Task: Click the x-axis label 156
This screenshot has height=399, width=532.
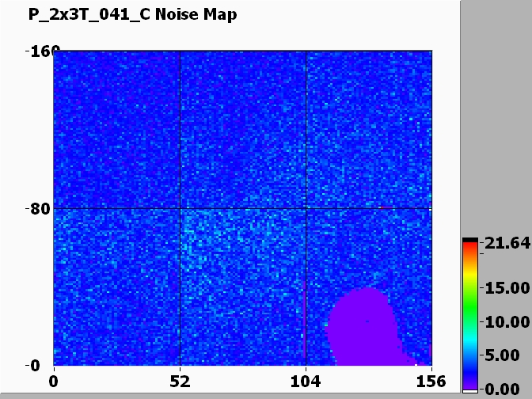Action: tap(431, 381)
